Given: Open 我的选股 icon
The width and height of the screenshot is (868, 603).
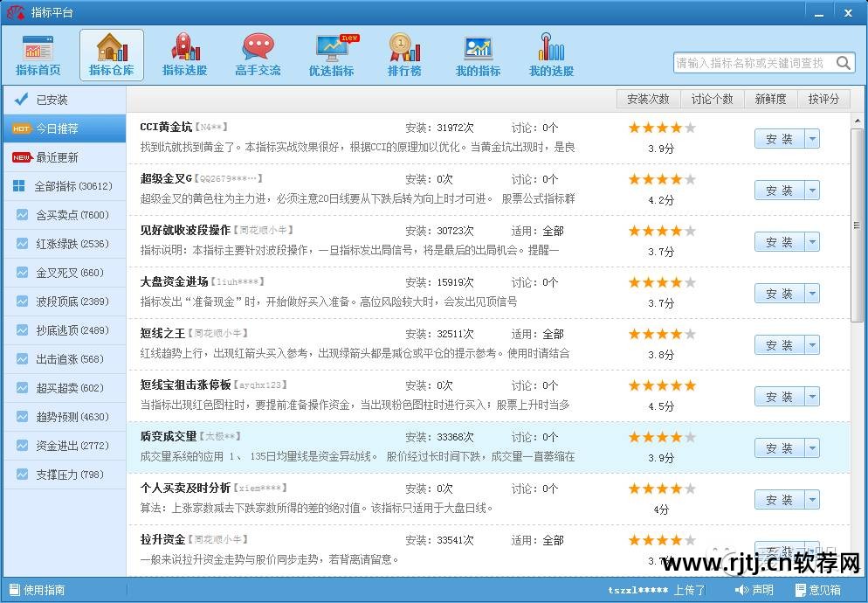Looking at the screenshot, I should click(x=551, y=46).
